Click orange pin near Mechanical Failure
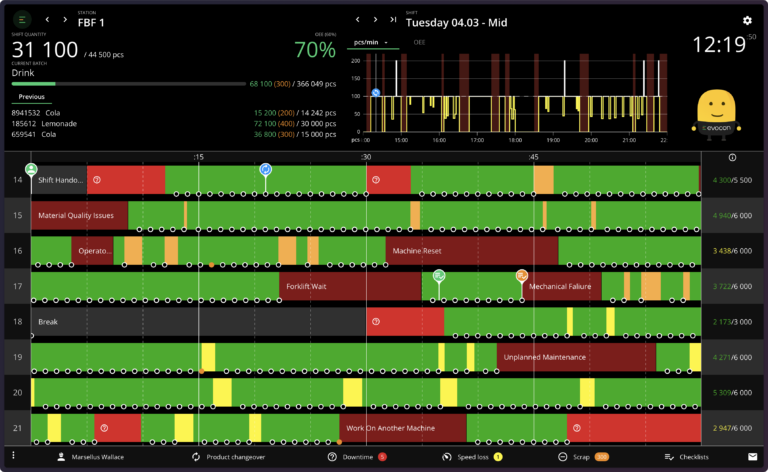The height and width of the screenshot is (472, 768). 521,275
